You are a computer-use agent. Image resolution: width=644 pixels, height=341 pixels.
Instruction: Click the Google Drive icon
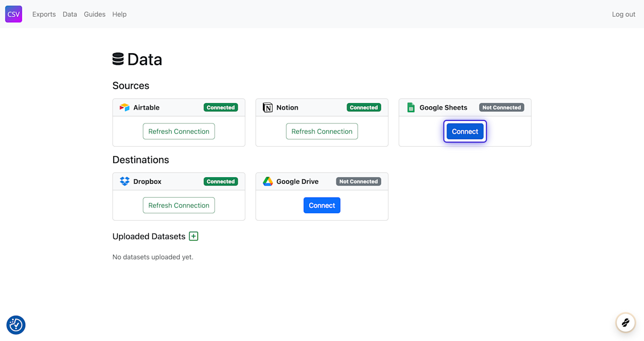click(268, 182)
